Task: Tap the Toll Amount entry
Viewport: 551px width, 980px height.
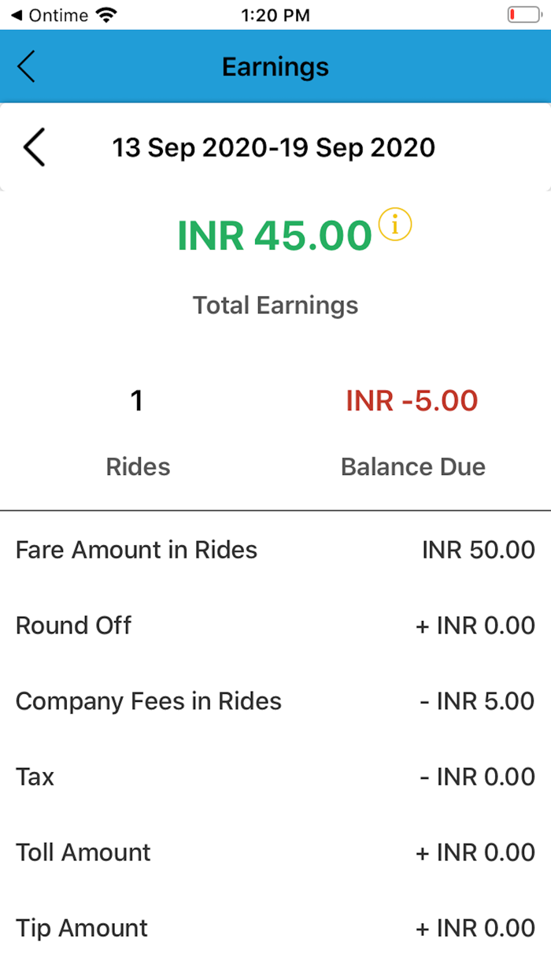Action: coord(275,852)
